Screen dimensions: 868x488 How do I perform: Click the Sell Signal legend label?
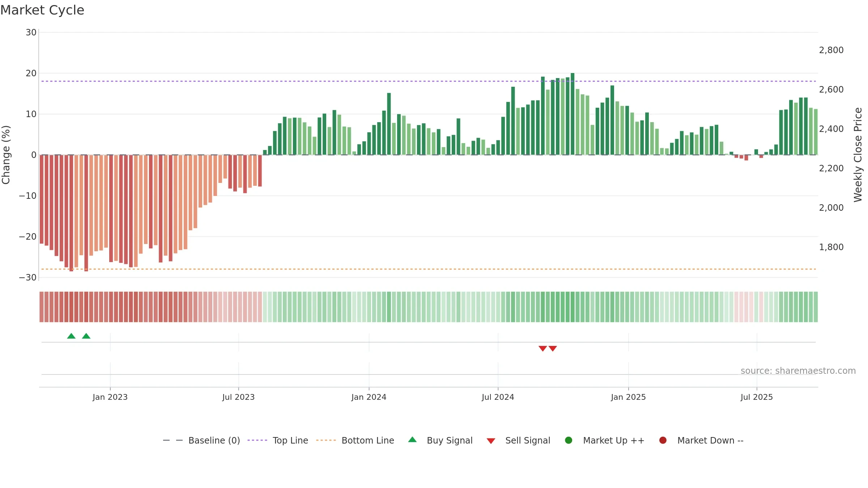528,440
